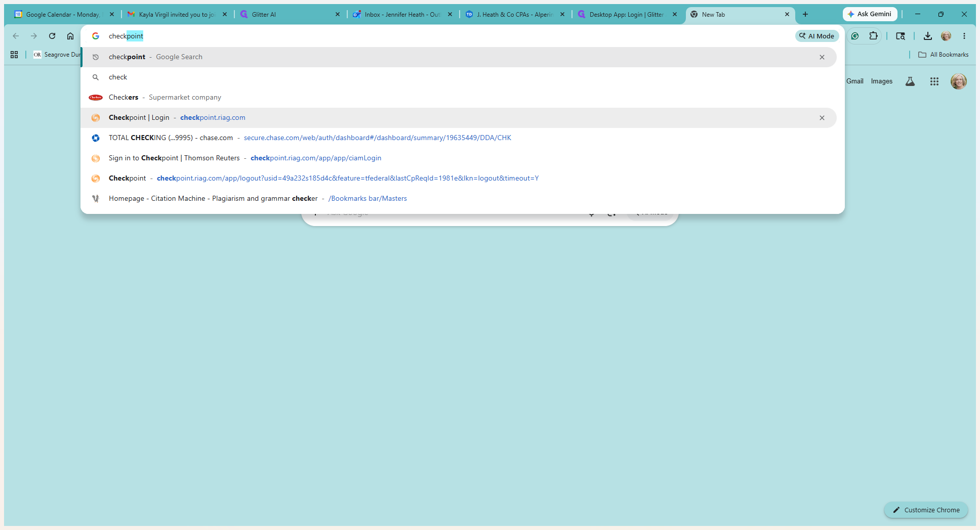Open the Search Labs flask icon
The image size is (980, 530).
(910, 81)
